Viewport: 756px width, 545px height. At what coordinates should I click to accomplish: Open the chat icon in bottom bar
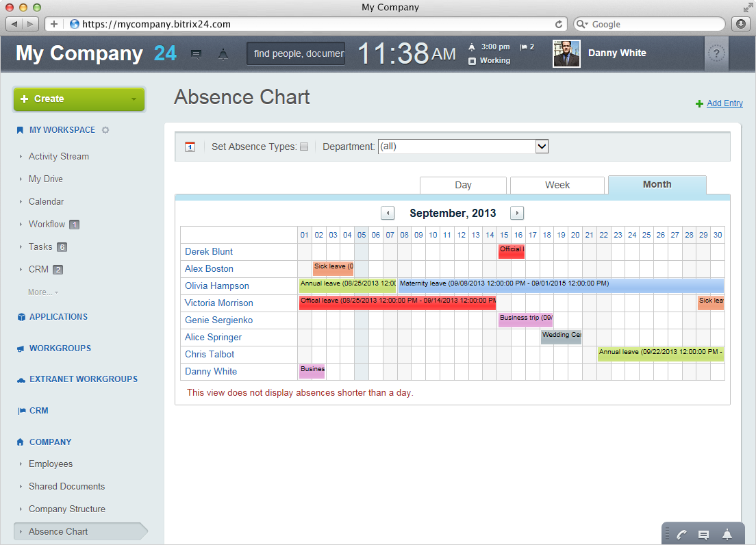[x=703, y=535]
